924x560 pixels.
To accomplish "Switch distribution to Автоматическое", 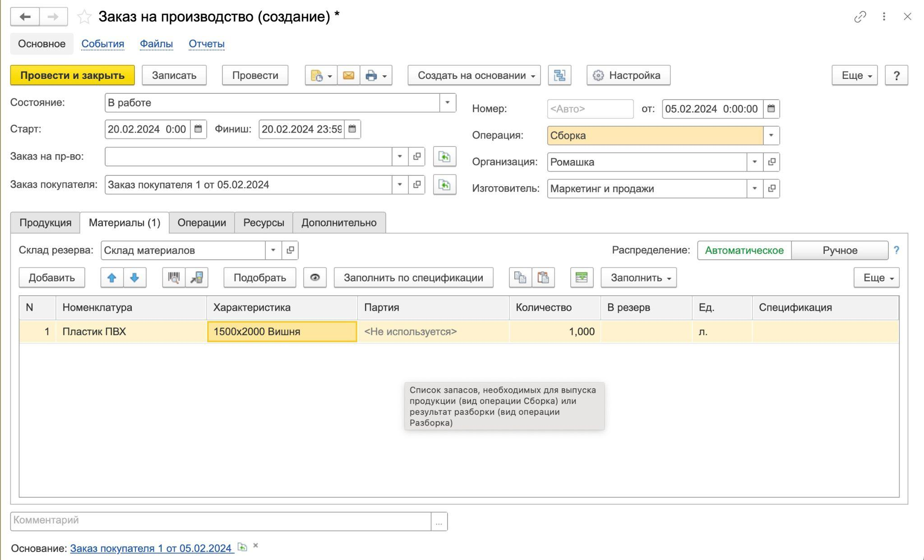I will click(744, 250).
